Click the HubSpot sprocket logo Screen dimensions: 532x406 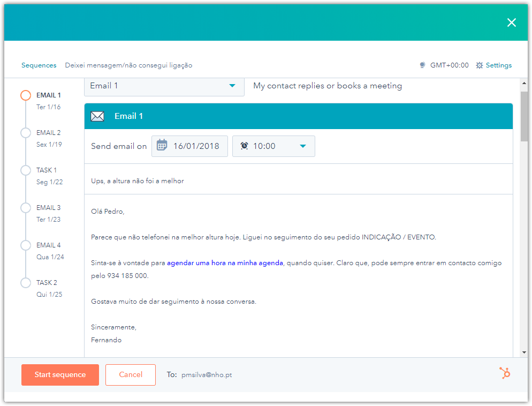click(x=504, y=373)
